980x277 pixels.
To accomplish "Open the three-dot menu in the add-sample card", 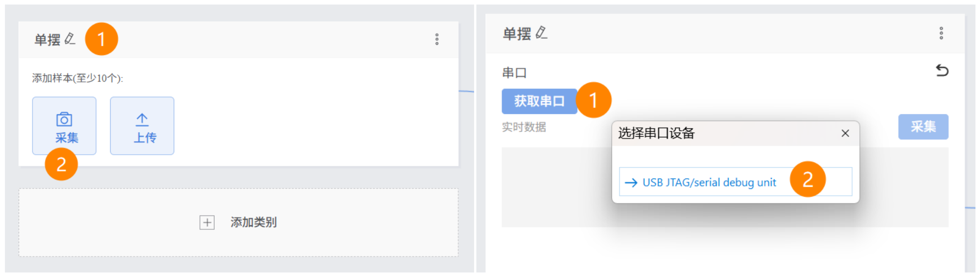I will coord(437,39).
